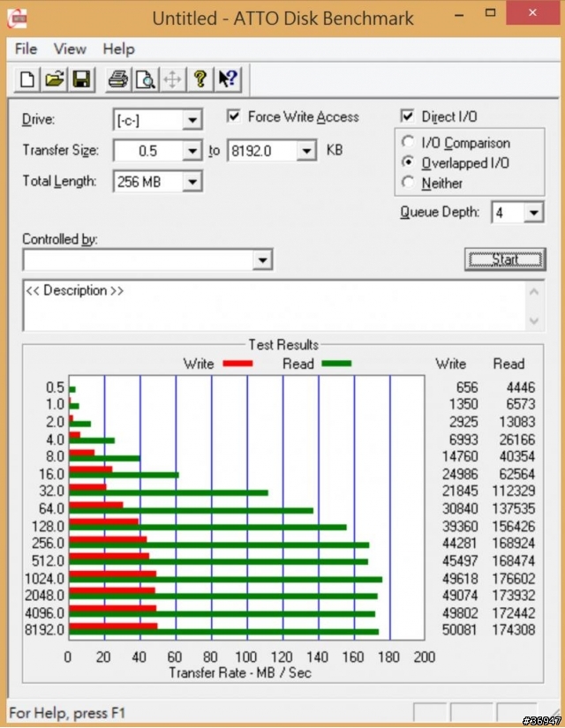Close the ATTO Disk Benchmark window

click(532, 13)
